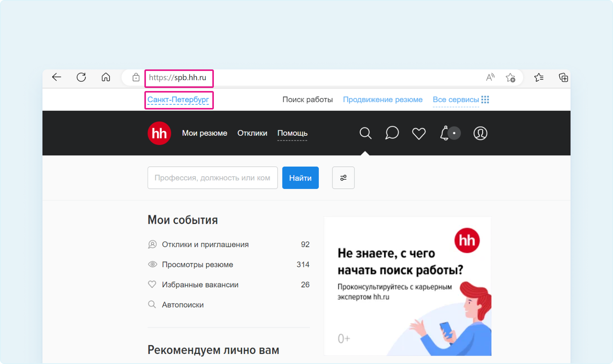The height and width of the screenshot is (364, 613).
Task: Click the grid icon next to Все сервисы
Action: point(485,99)
